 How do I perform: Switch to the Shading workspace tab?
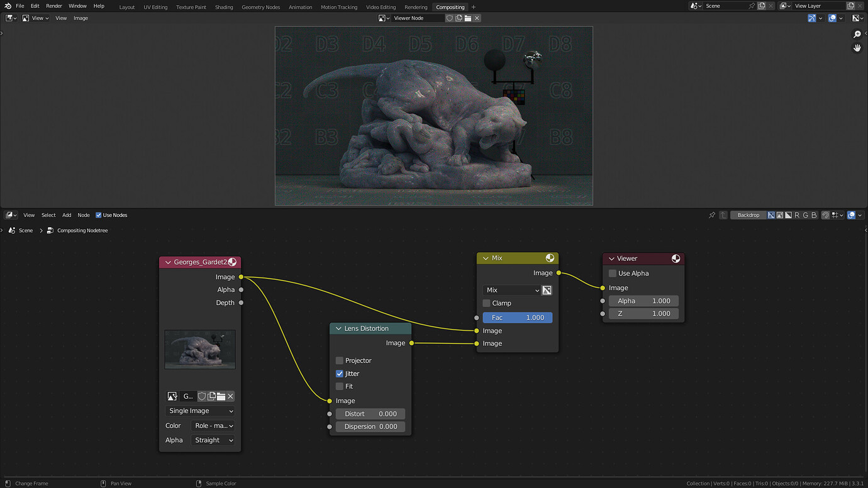click(224, 7)
